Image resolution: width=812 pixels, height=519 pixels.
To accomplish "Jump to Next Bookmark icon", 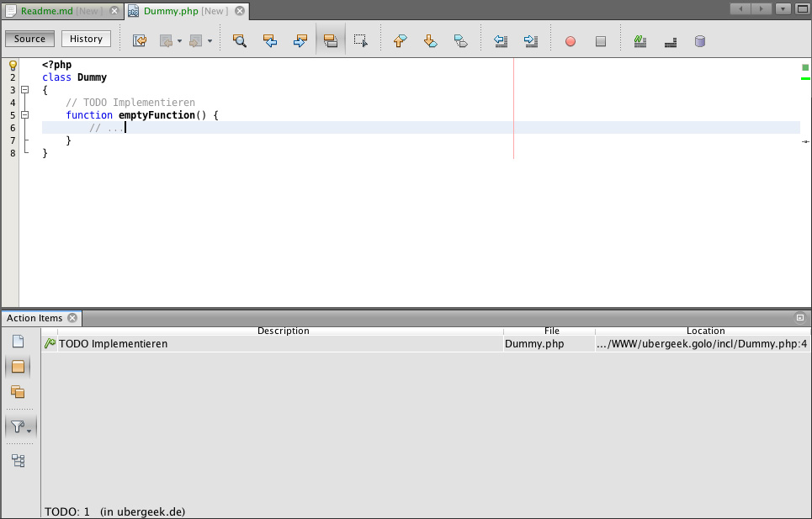I will [430, 41].
